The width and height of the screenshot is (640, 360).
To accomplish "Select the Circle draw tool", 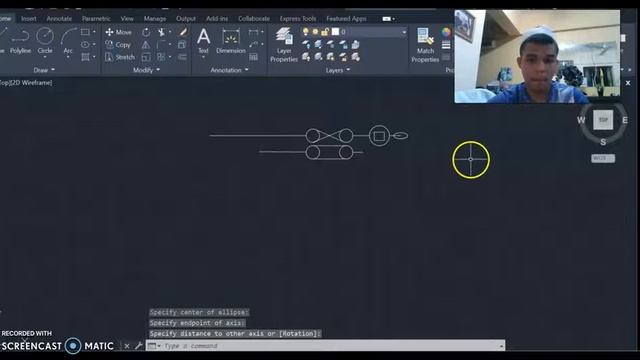I will (45, 41).
